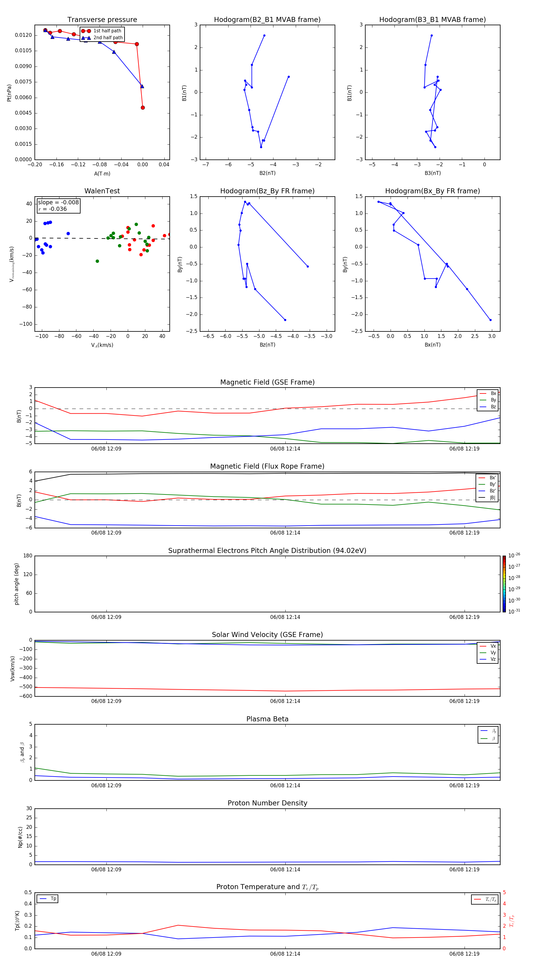Image resolution: width=535 pixels, height=980 pixels.
Task: Click the "Bx(nT)" x-axis label
Action: tap(432, 345)
